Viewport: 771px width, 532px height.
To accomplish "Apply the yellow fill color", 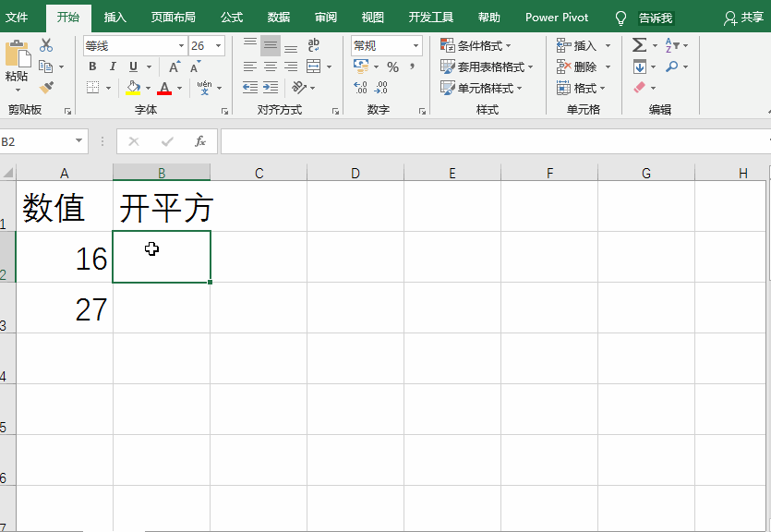I will 133,89.
